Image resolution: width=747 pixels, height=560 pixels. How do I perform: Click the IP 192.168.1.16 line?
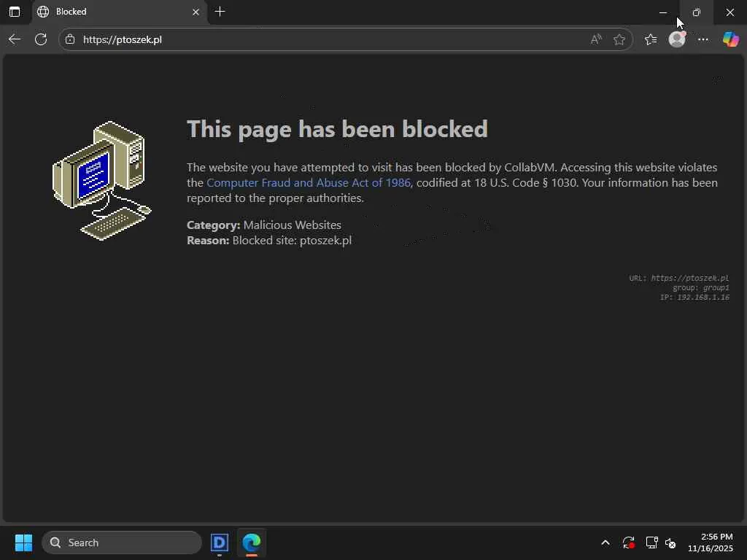(x=694, y=297)
